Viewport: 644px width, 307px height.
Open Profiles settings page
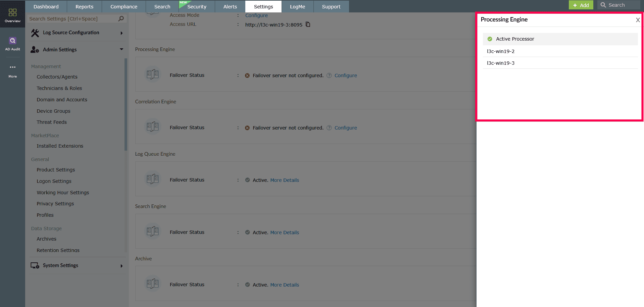point(45,215)
